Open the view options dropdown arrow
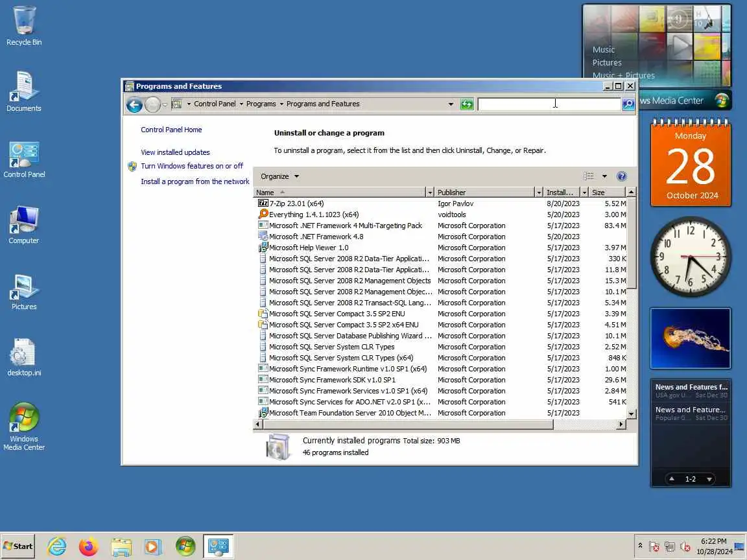Viewport: 747px width, 560px height. tap(604, 176)
